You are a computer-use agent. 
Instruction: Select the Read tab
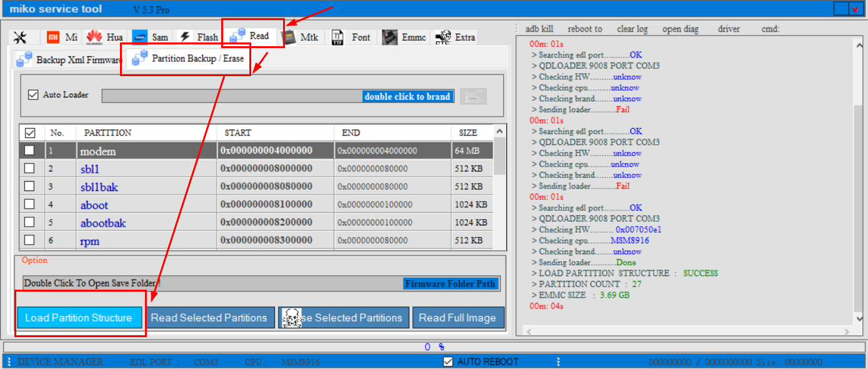coord(251,36)
